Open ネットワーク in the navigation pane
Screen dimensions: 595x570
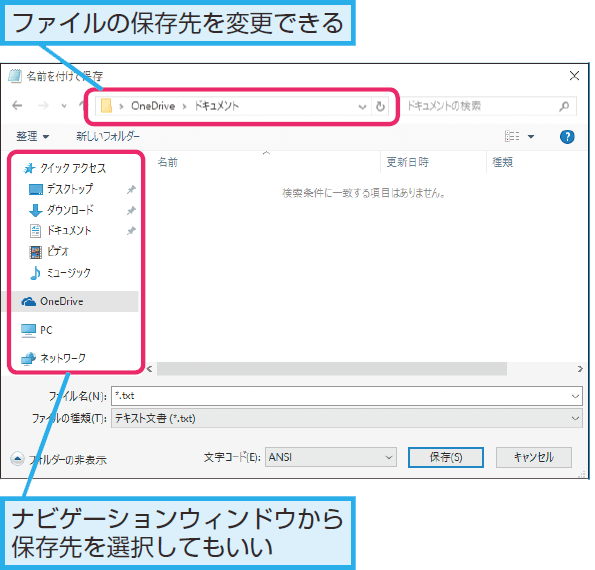[x=63, y=358]
